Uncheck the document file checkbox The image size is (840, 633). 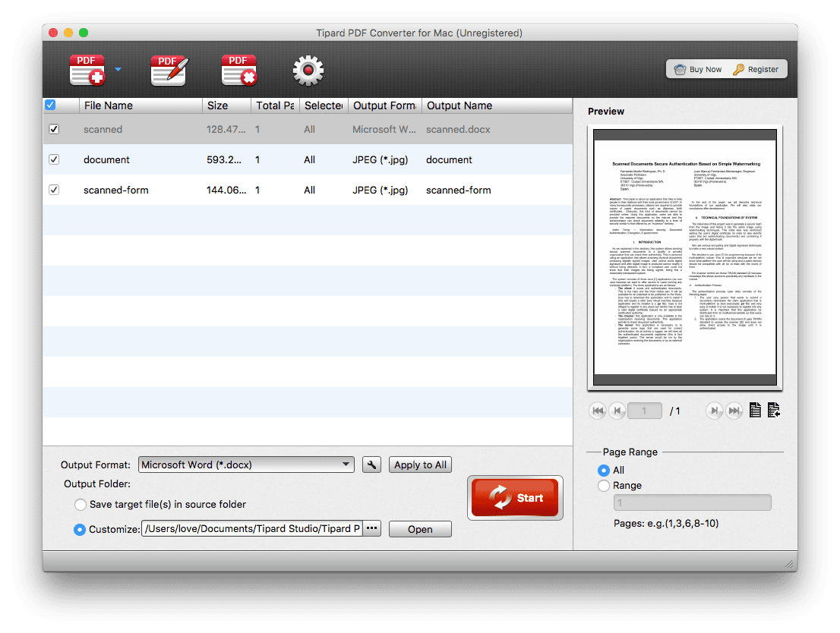click(x=54, y=159)
